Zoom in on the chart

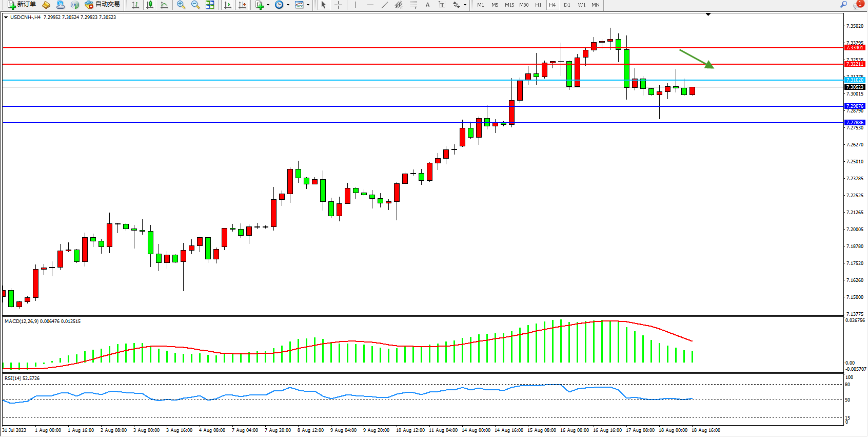tap(181, 5)
